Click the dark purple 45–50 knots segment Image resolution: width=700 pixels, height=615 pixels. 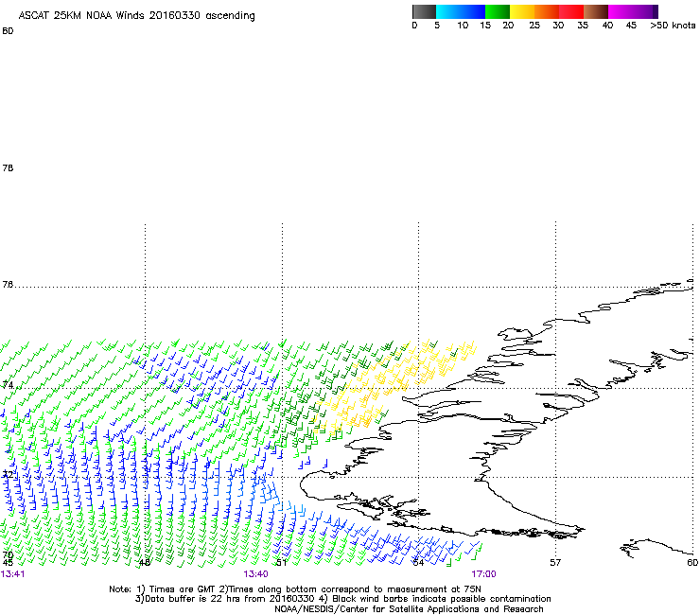pyautogui.click(x=645, y=11)
